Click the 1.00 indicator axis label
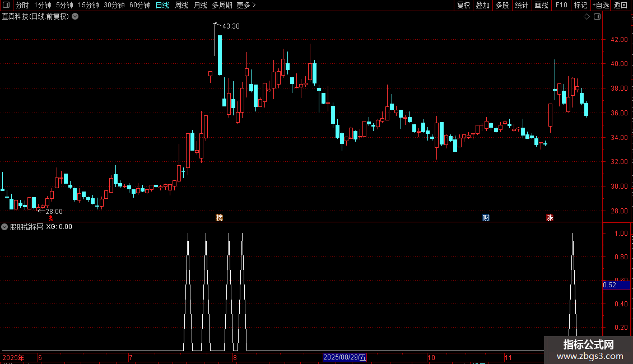 pyautogui.click(x=621, y=234)
